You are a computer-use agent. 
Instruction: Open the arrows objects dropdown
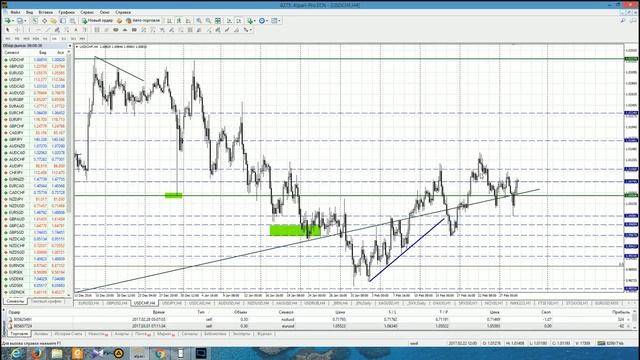[247, 30]
